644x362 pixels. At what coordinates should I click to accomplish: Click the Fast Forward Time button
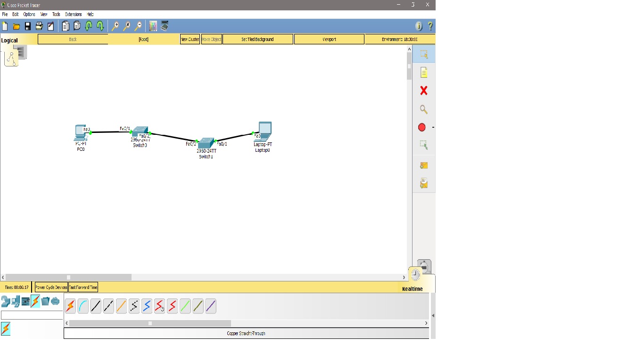click(x=83, y=287)
